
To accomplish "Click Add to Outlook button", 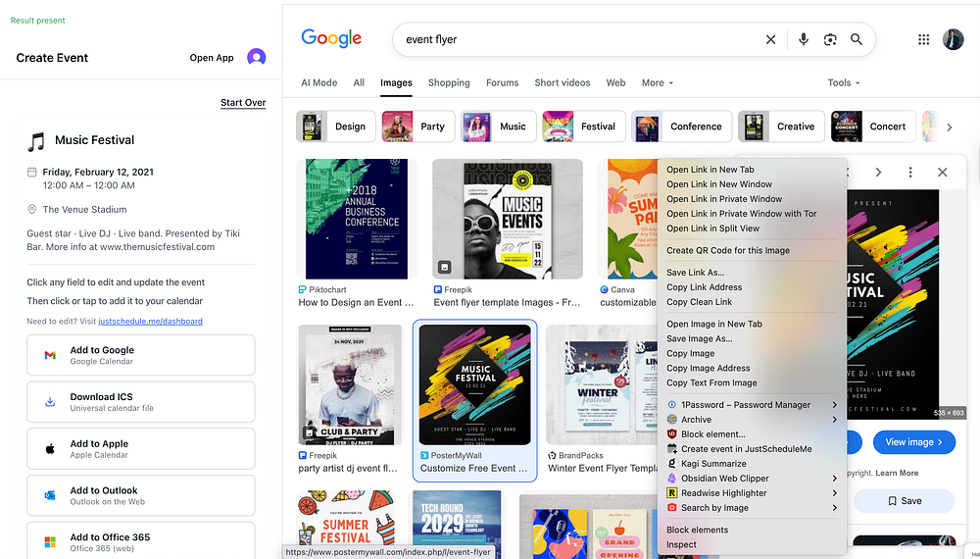I will coord(140,495).
